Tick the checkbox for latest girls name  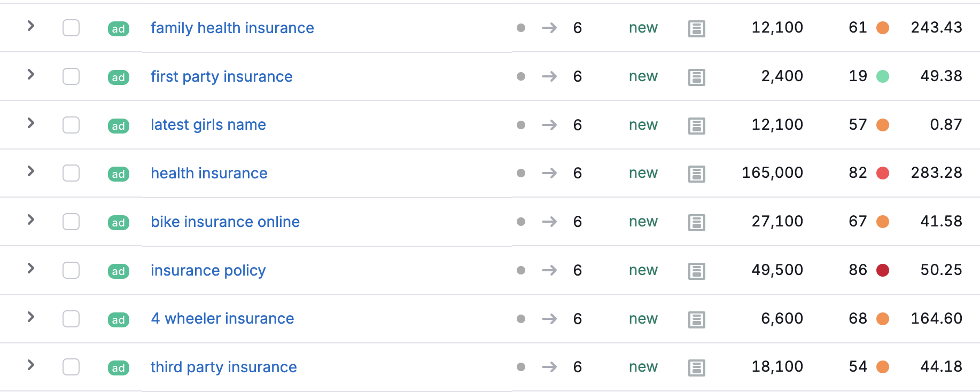tap(71, 125)
